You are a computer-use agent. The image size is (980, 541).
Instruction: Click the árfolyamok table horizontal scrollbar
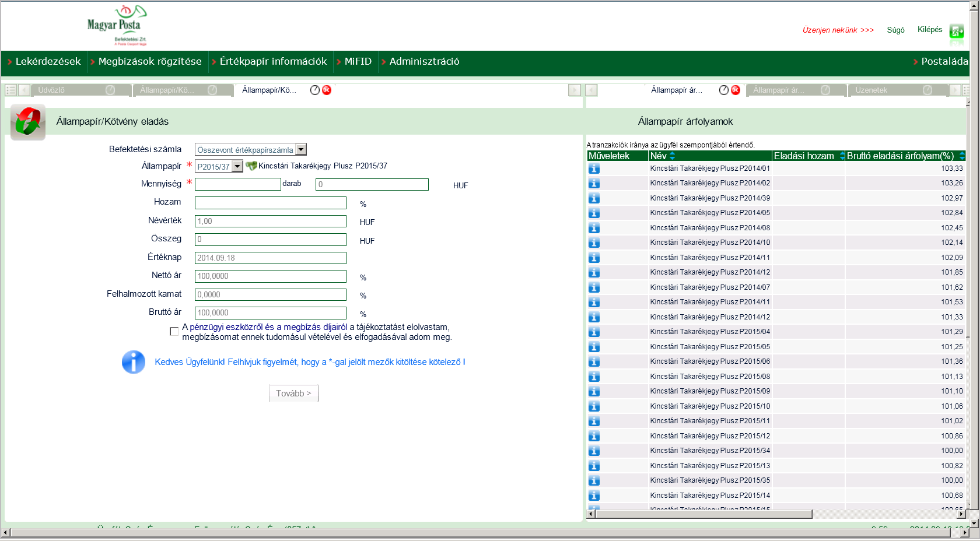703,514
